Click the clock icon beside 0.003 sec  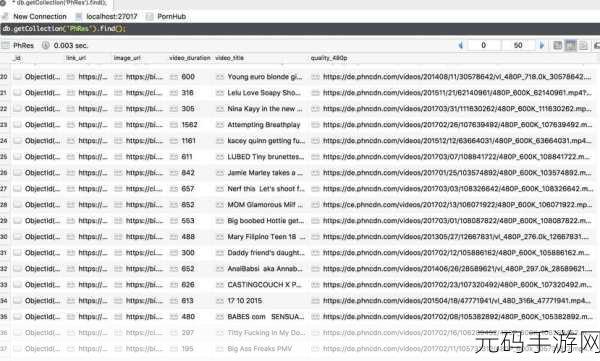46,46
